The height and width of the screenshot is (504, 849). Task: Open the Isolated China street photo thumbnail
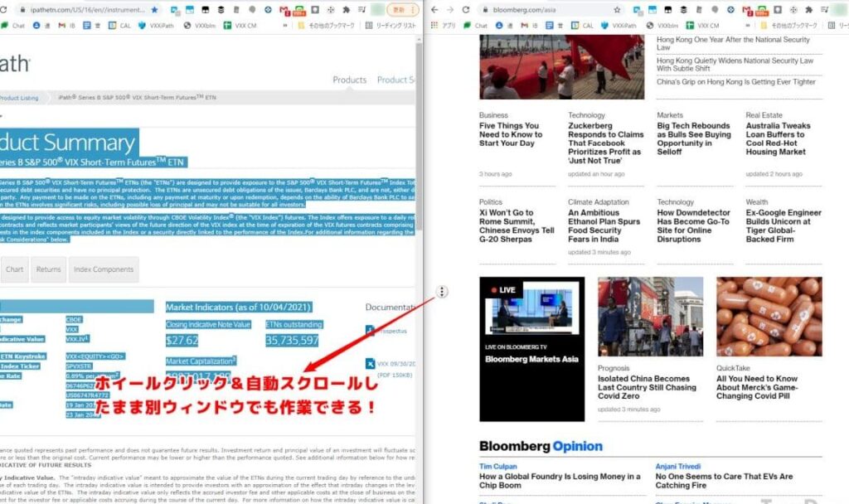coord(650,316)
